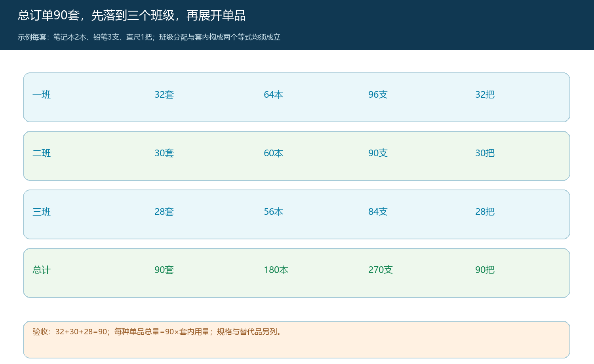Click the 32套 value in 一班 row
Viewport: 594px width, 364px height.
pos(164,95)
